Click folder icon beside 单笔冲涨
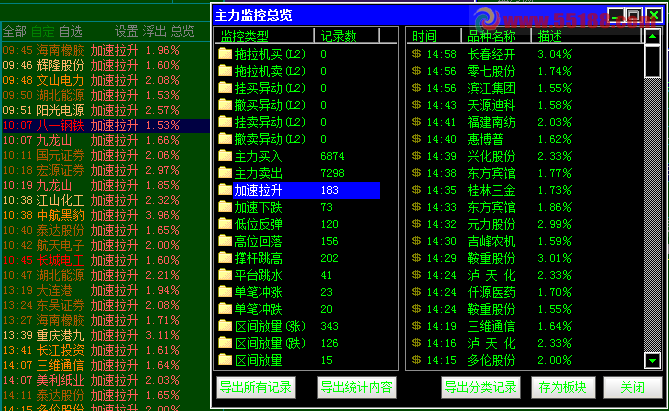Screen dimensions: 669x411 point(225,292)
